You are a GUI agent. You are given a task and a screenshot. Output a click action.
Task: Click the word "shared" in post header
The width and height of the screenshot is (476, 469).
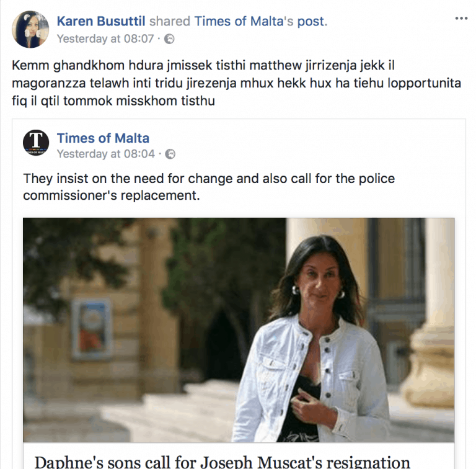point(170,21)
